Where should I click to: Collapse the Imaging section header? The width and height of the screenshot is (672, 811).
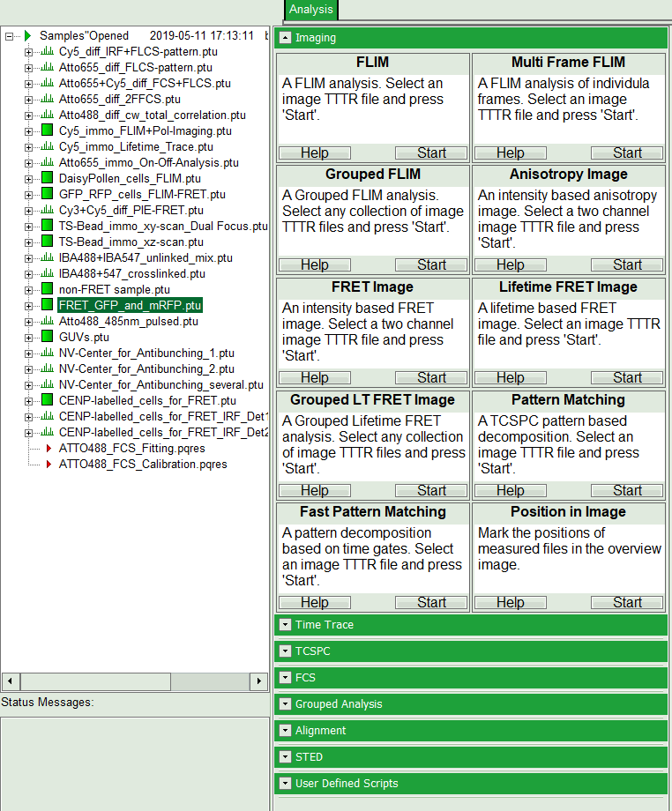pyautogui.click(x=285, y=38)
